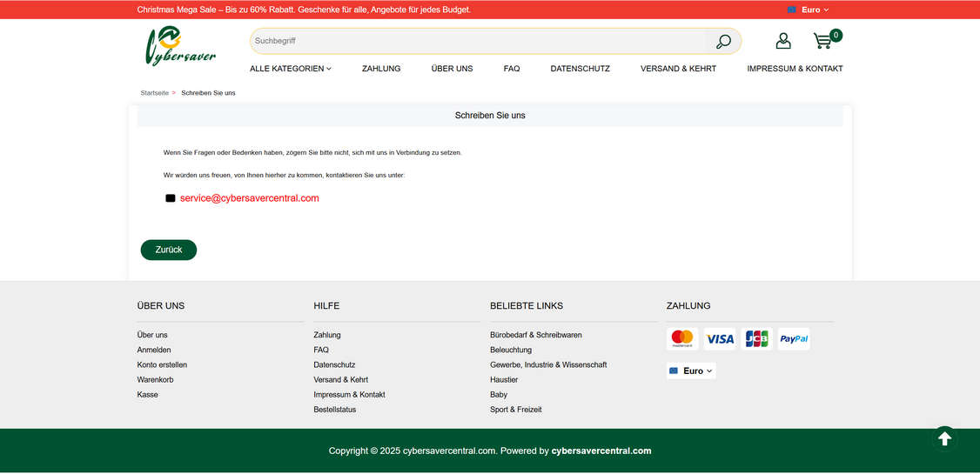980x474 pixels.
Task: Click the Cybersaver logo
Action: 181,46
